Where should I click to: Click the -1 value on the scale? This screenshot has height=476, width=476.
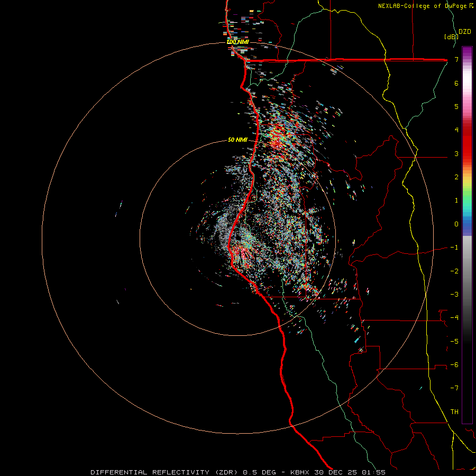pos(454,248)
